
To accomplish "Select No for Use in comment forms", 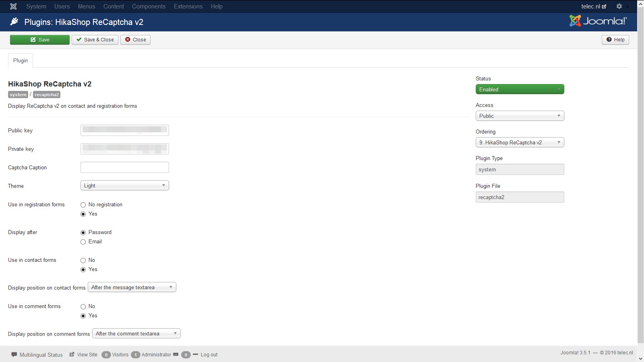I will (83, 306).
